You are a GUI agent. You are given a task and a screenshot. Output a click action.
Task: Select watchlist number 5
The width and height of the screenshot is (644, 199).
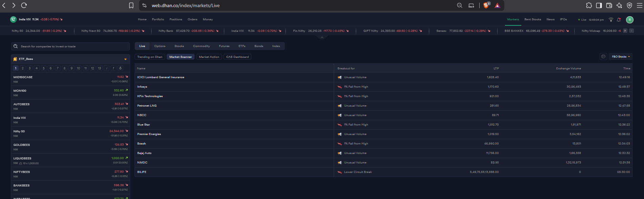click(44, 68)
